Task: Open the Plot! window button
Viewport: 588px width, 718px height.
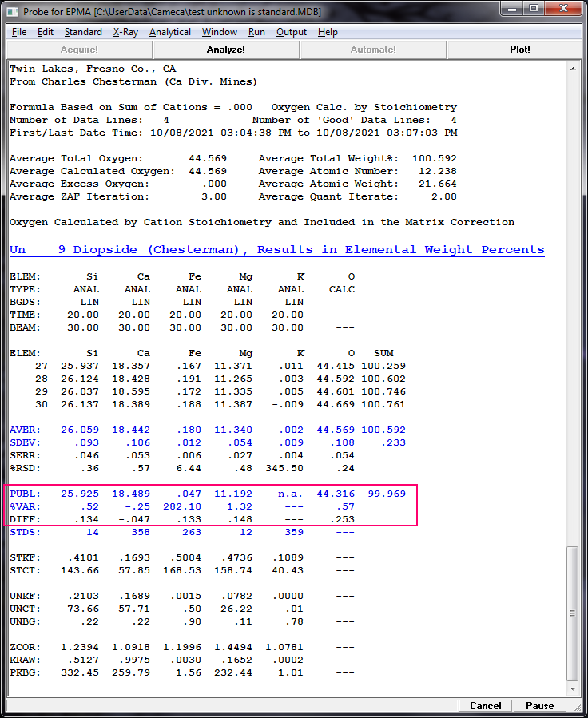Action: 519,50
